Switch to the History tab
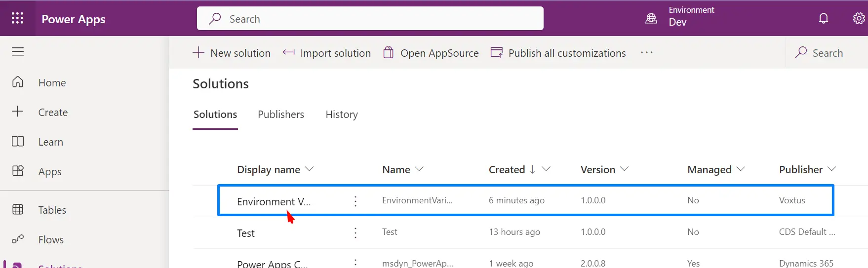Screen dimensions: 868x268 [342, 115]
